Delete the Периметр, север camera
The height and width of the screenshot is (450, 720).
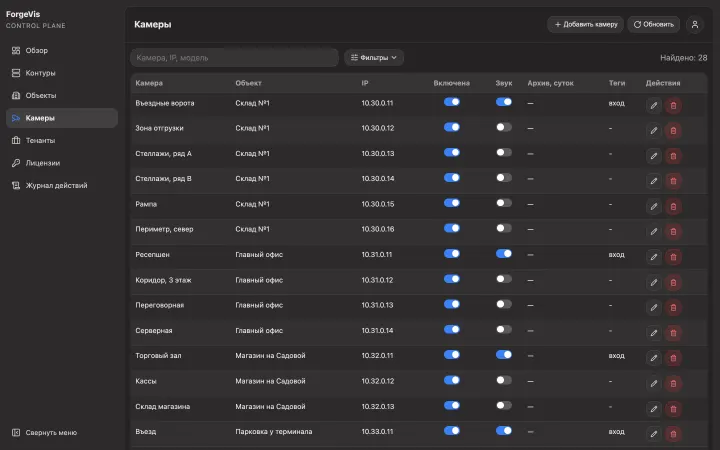(673, 232)
